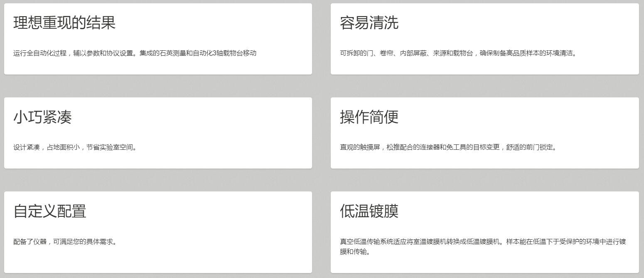Click the 低温镀膜 heading

(x=369, y=211)
